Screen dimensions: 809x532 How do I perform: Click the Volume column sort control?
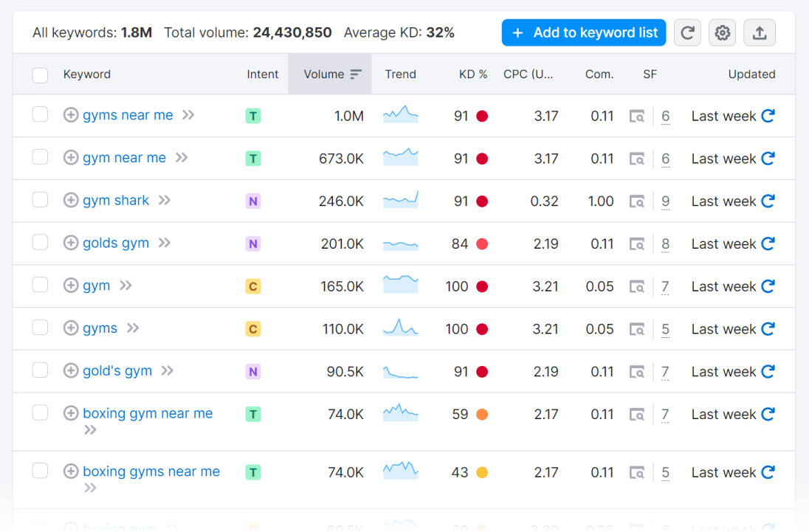tap(355, 74)
